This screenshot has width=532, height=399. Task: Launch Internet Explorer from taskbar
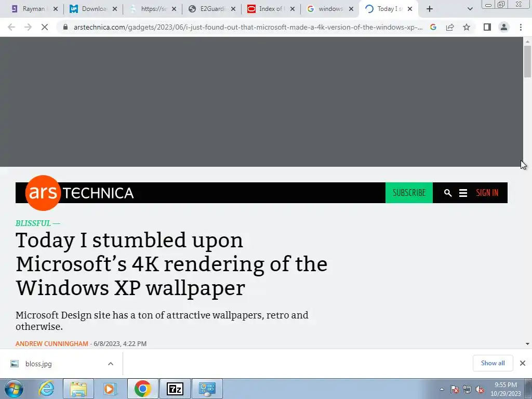tap(46, 389)
